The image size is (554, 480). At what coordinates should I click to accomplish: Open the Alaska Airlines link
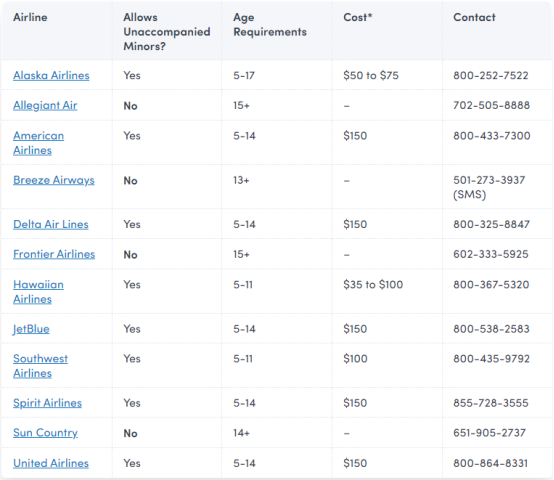(x=51, y=75)
